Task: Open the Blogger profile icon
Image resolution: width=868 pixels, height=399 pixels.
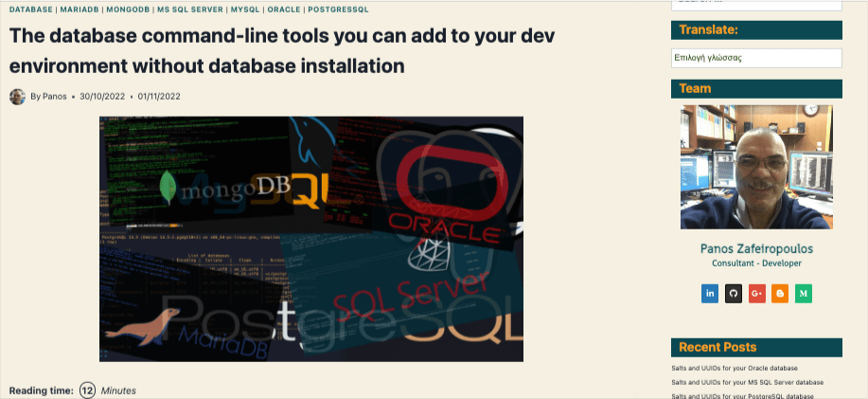Action: [x=780, y=293]
